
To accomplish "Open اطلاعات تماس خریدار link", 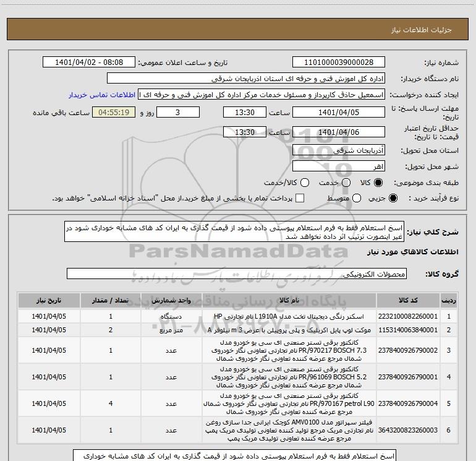I will [102, 95].
